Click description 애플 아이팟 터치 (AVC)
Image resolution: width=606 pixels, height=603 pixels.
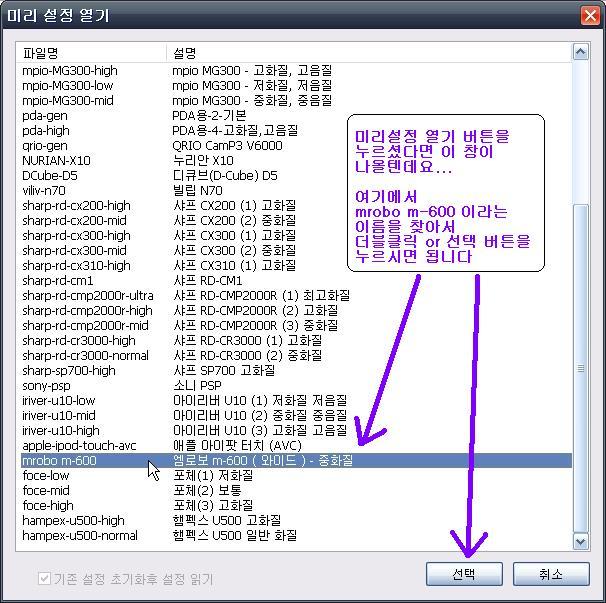coord(237,445)
